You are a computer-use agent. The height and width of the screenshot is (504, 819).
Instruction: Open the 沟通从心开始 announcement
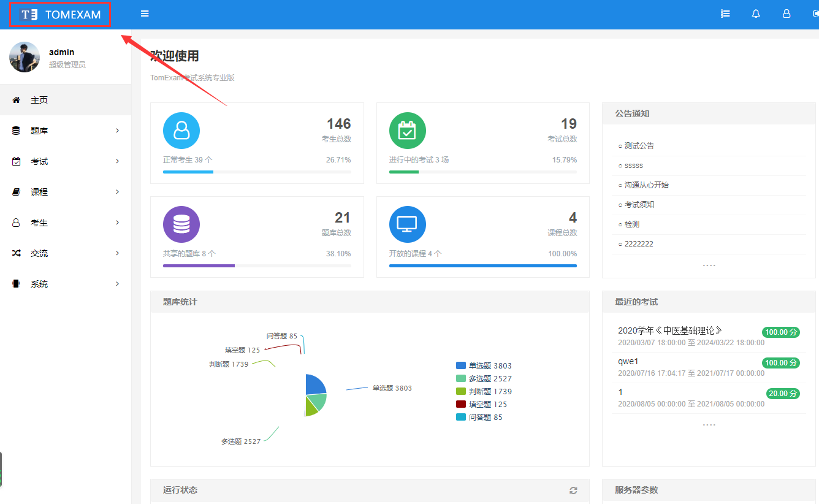point(647,185)
